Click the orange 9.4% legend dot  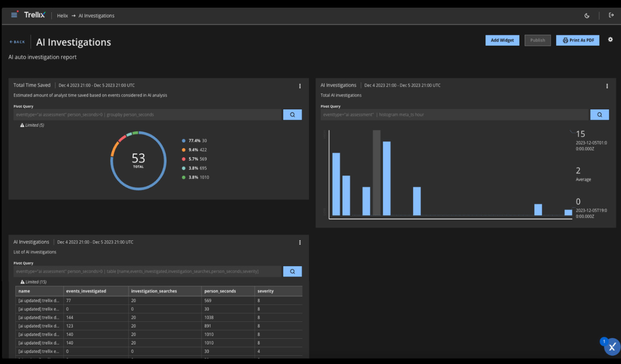click(184, 150)
